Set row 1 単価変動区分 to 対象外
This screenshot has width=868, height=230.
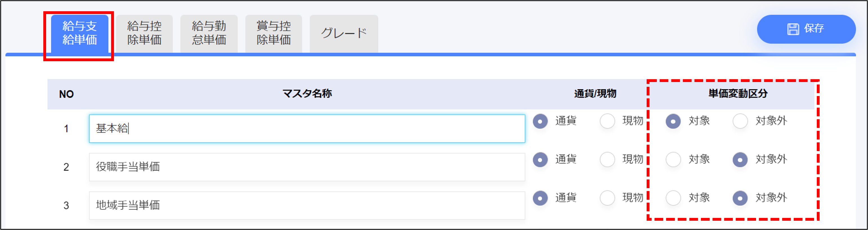(740, 121)
